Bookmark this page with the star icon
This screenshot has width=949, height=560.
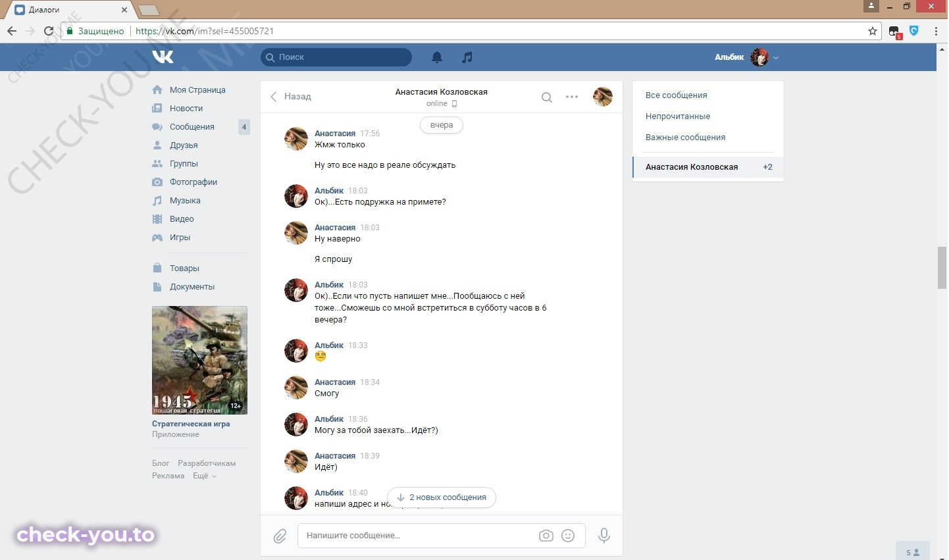point(873,31)
